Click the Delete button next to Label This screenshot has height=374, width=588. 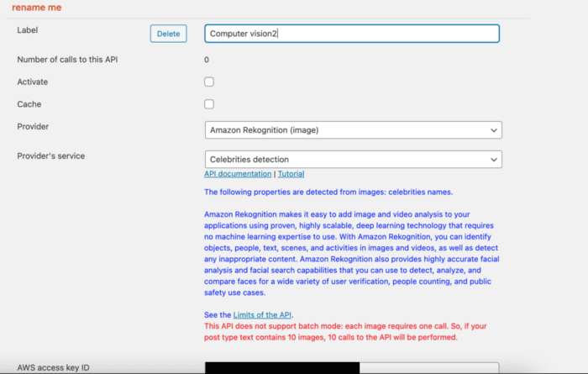click(x=168, y=34)
